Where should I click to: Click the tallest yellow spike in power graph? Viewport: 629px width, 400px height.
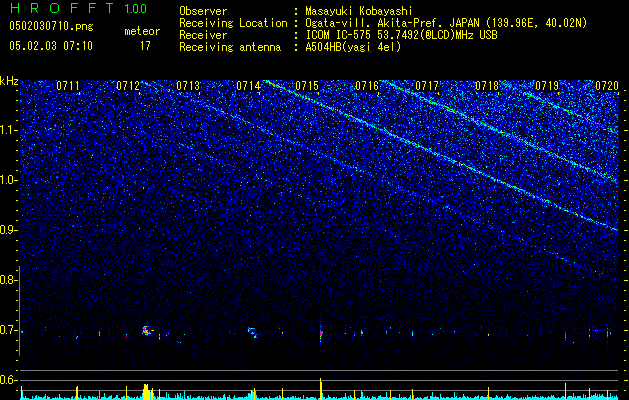pos(321,388)
